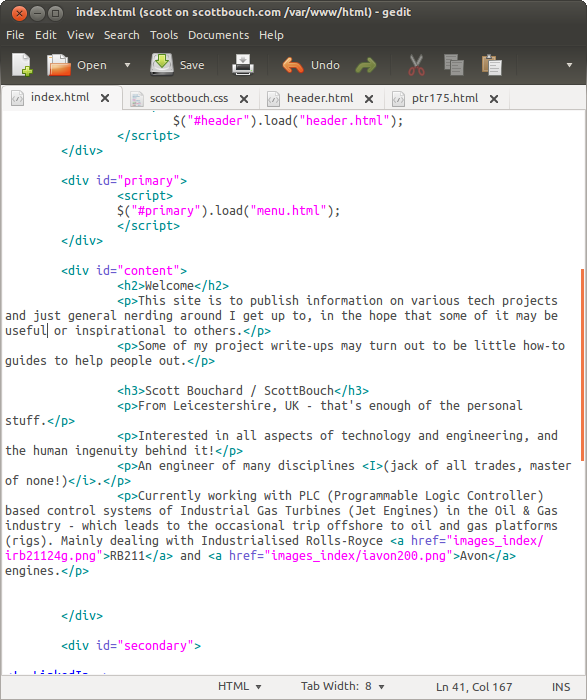The width and height of the screenshot is (587, 700).
Task: Click the INS insert mode indicator
Action: 561,687
